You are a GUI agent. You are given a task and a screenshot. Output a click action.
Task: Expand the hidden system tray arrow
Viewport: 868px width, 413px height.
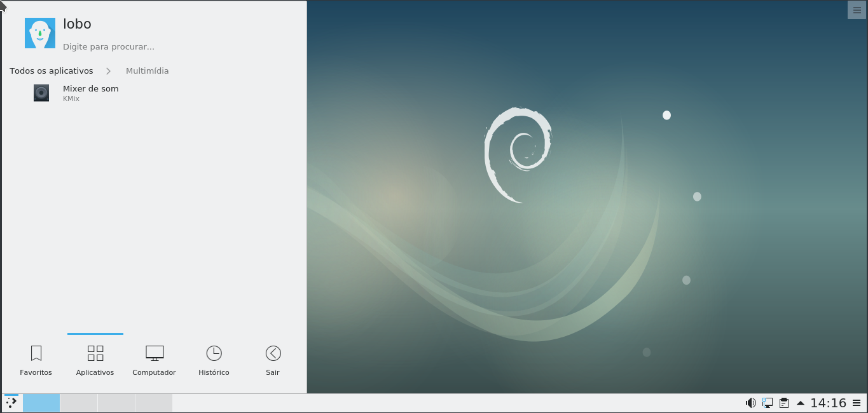pos(800,402)
